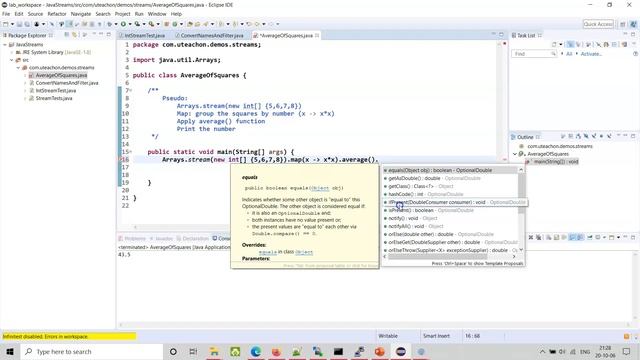The height and width of the screenshot is (360, 640).
Task: Open the Console display selected dropdown arrow
Action: (x=604, y=237)
